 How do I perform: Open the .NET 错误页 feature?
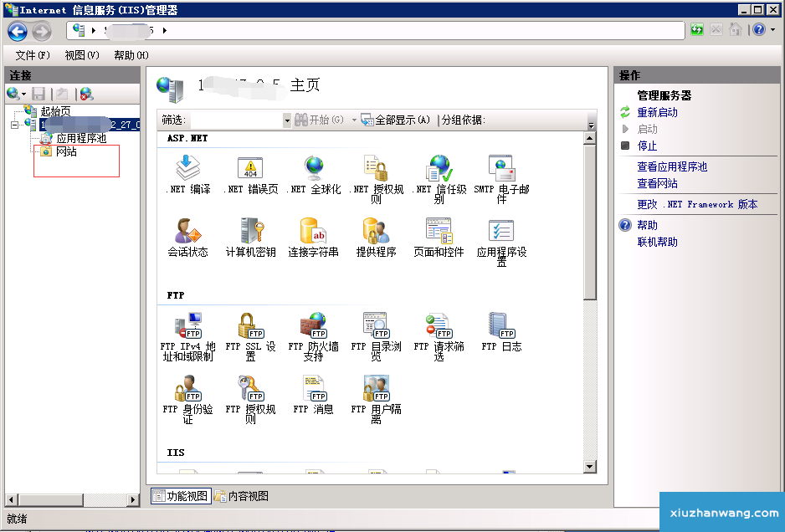[250, 174]
